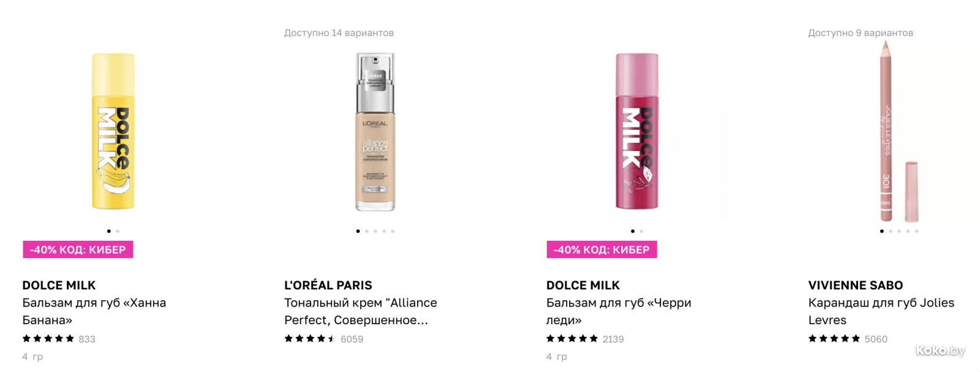This screenshot has width=980, height=372.
Task: Click the promo badge under cherry lip balm
Action: (x=601, y=249)
